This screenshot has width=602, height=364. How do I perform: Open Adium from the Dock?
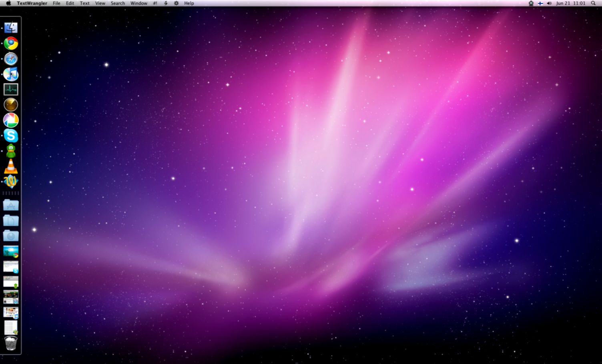[11, 151]
